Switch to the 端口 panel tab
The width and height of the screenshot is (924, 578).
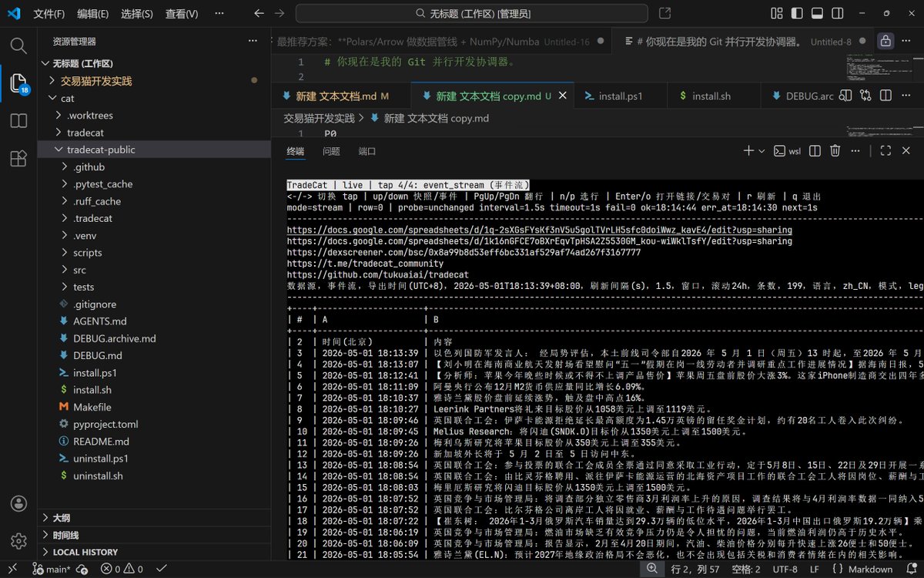367,152
